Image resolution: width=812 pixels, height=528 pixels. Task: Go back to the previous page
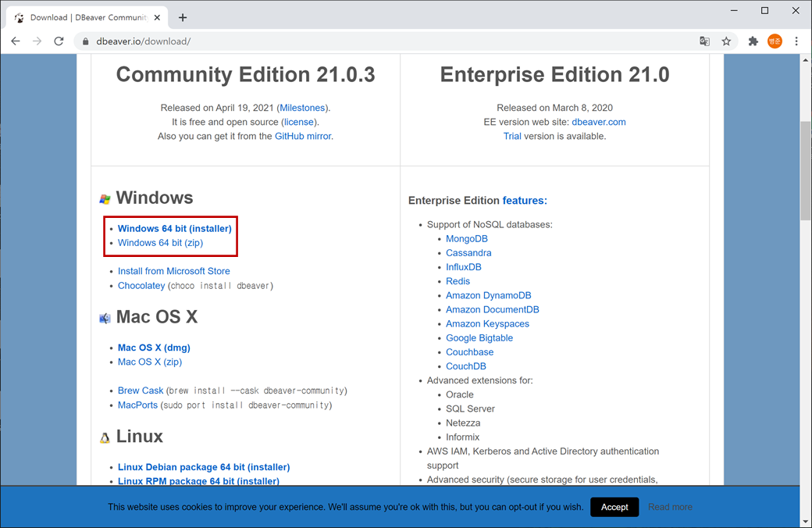pyautogui.click(x=16, y=41)
